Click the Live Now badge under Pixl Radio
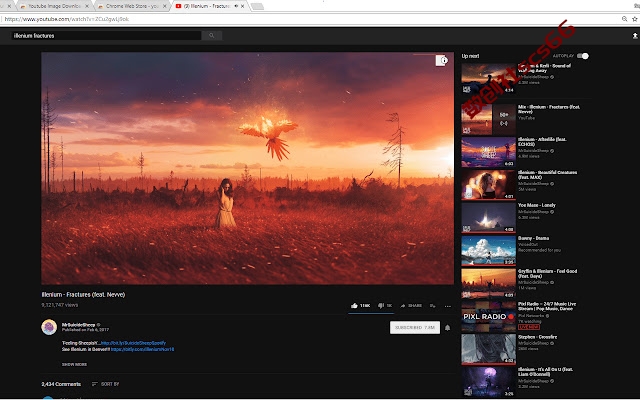 click(x=529, y=327)
